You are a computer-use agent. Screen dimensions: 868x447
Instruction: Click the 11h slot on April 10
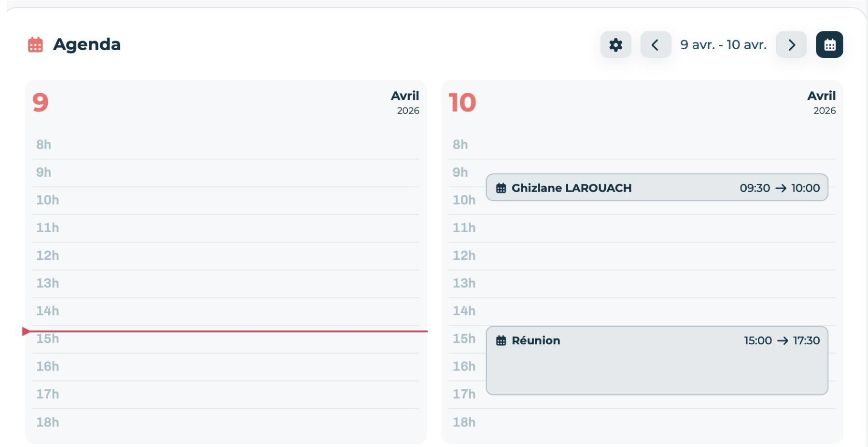click(642, 228)
